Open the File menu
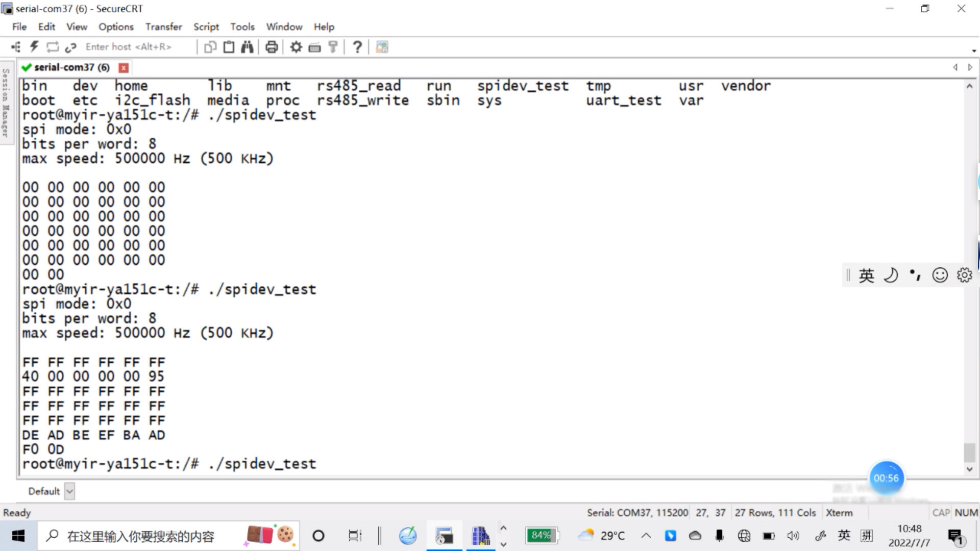 click(19, 27)
